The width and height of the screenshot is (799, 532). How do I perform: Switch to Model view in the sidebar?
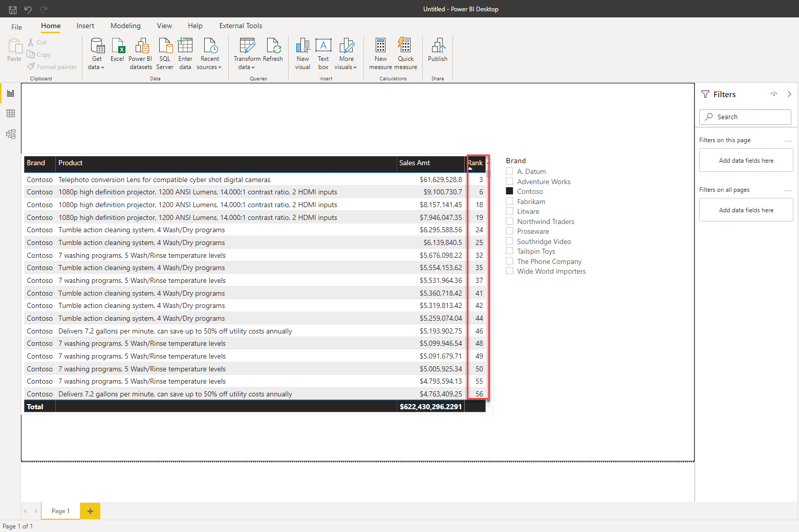click(10, 134)
